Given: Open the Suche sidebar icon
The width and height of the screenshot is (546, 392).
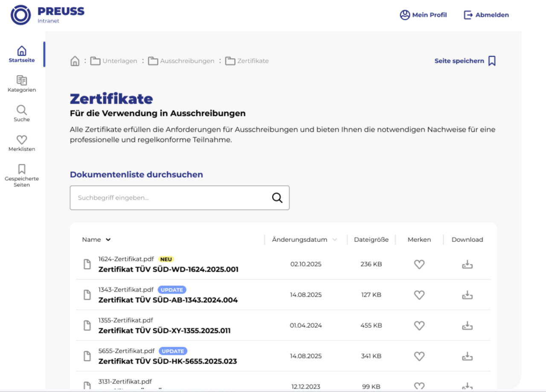Looking at the screenshot, I should pos(22,113).
